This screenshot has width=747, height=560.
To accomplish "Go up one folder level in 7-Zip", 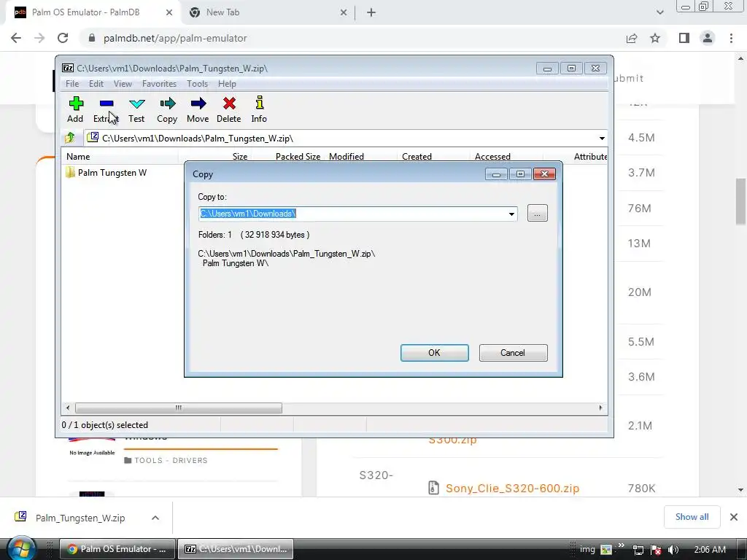I will pyautogui.click(x=70, y=138).
